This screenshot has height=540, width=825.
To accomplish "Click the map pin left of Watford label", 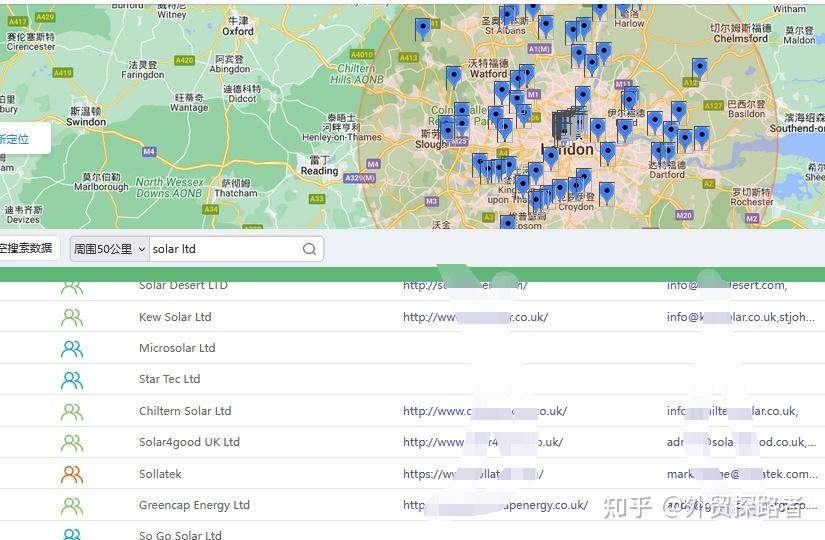I will [454, 77].
